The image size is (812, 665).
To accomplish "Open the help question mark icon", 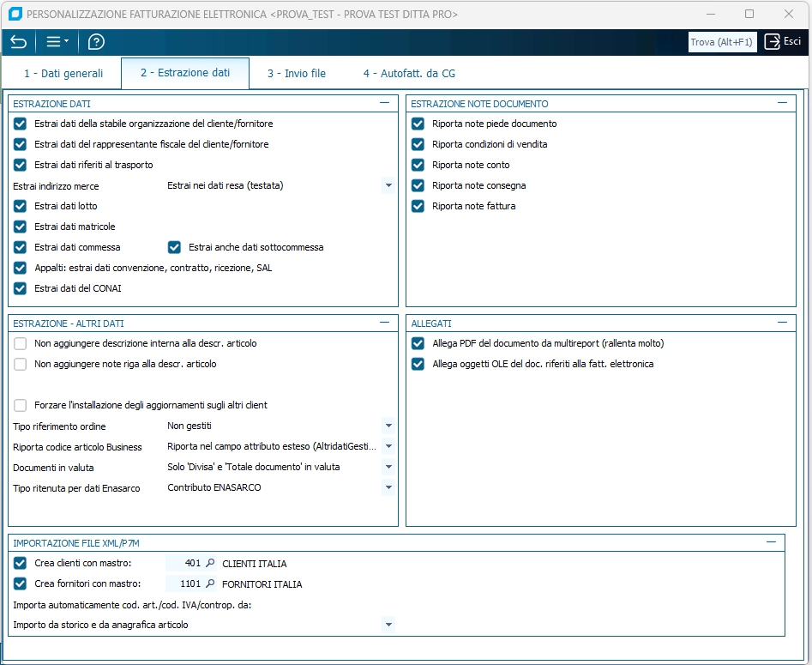I will click(x=96, y=42).
